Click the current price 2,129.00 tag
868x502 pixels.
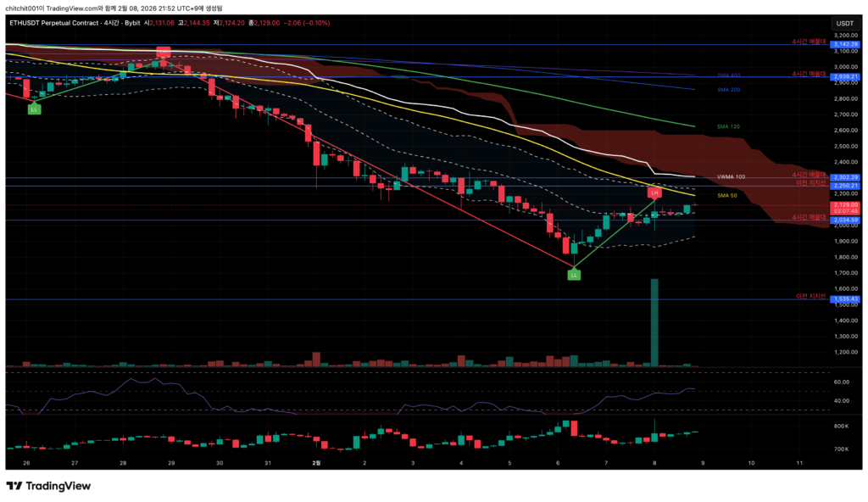click(x=845, y=204)
